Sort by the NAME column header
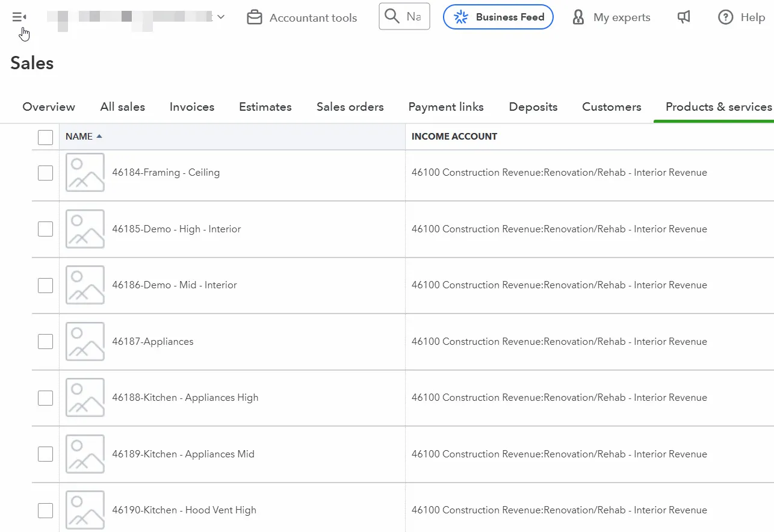Screen dimensions: 774x532 click(x=79, y=137)
